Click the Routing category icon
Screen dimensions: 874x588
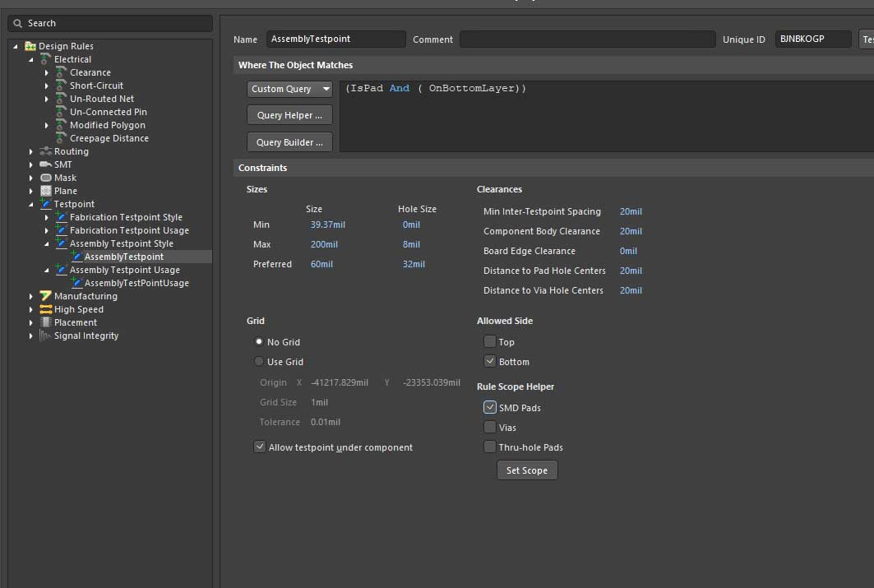point(46,151)
